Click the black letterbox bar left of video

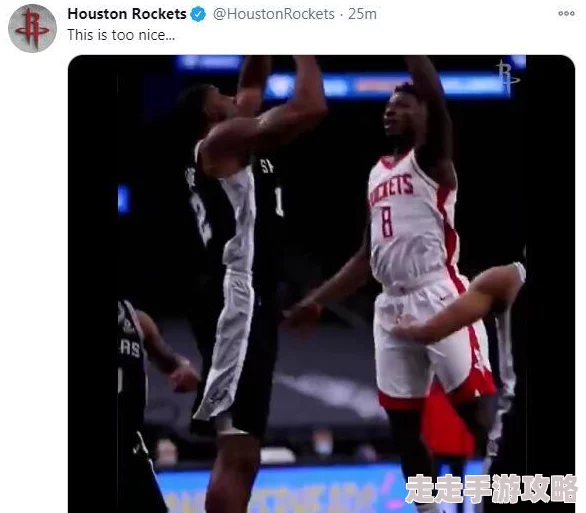coord(93,284)
